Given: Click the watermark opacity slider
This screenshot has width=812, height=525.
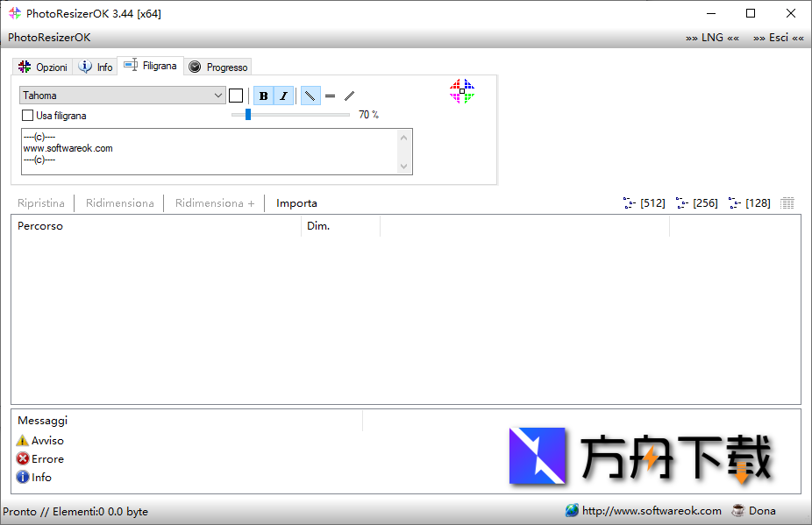Looking at the screenshot, I should coord(289,115).
